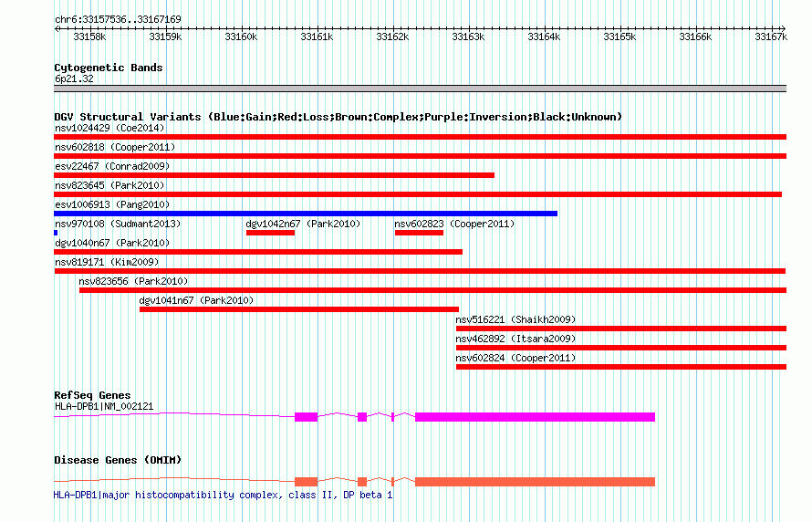Click the left arrowhead of the ruler
Viewport: 812px width, 522px height.
tap(57, 29)
